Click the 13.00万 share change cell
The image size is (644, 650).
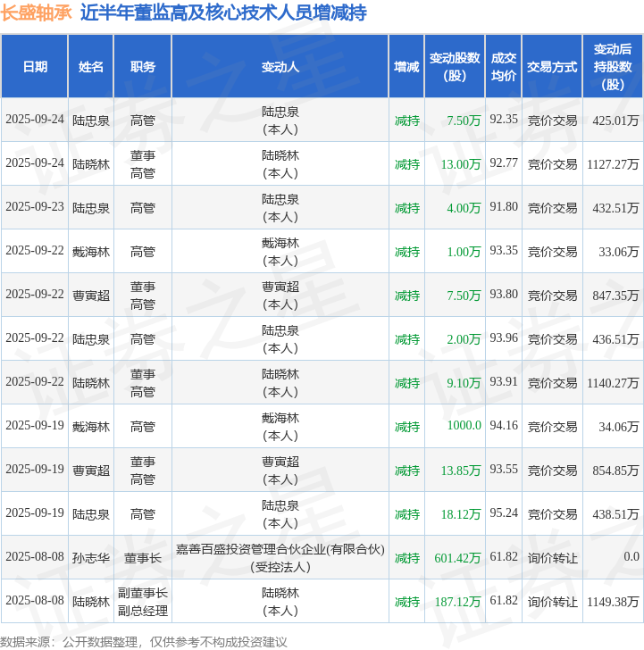(x=455, y=163)
